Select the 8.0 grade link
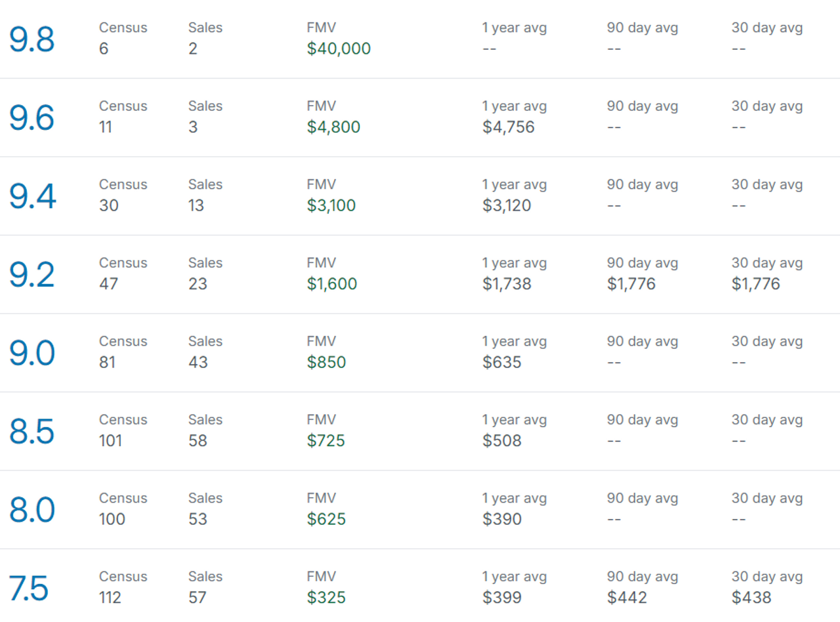Viewport: 840px width, 622px height. (31, 509)
